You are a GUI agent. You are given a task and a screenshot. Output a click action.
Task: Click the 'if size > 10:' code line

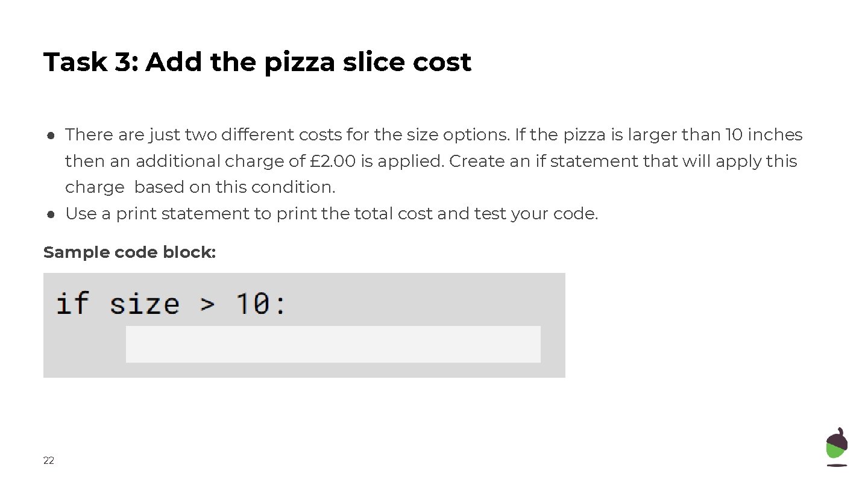pos(171,303)
